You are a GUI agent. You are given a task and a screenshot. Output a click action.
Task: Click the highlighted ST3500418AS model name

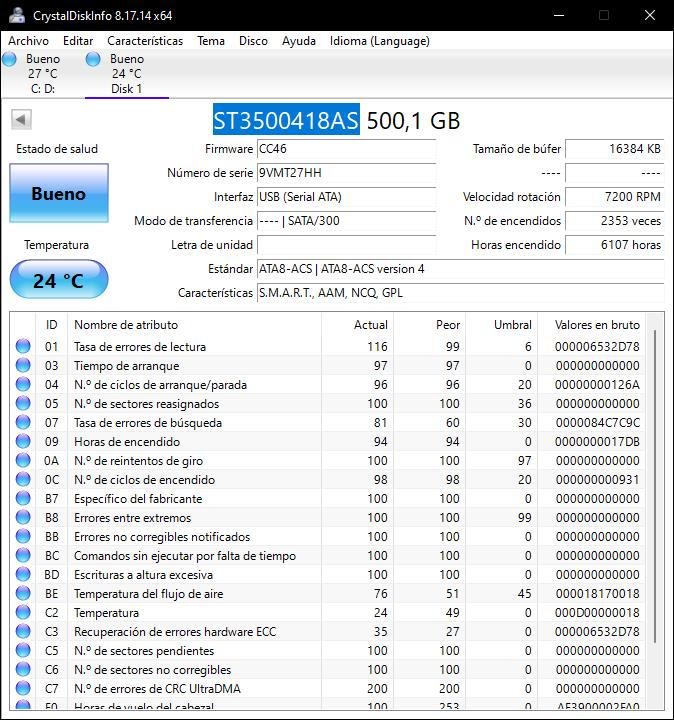point(286,120)
